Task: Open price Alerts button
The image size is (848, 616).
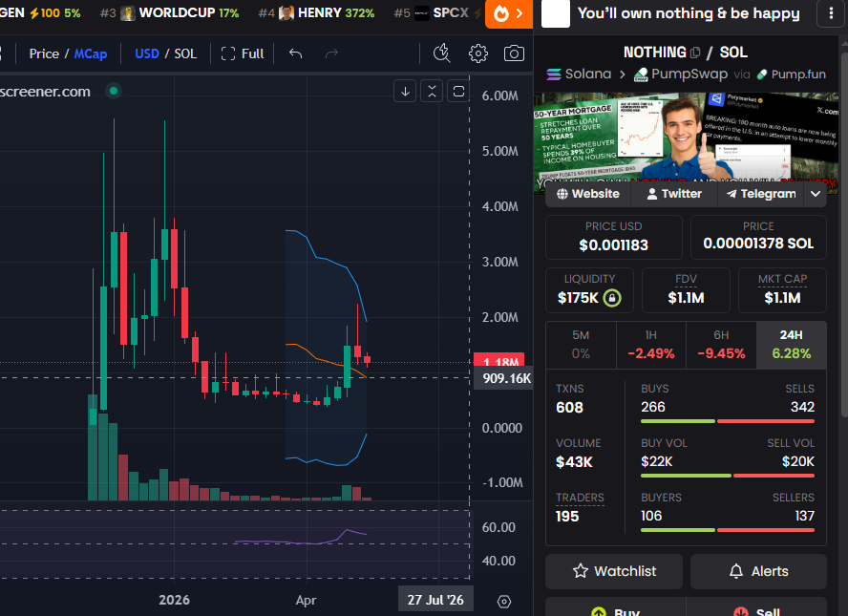Action: click(758, 571)
